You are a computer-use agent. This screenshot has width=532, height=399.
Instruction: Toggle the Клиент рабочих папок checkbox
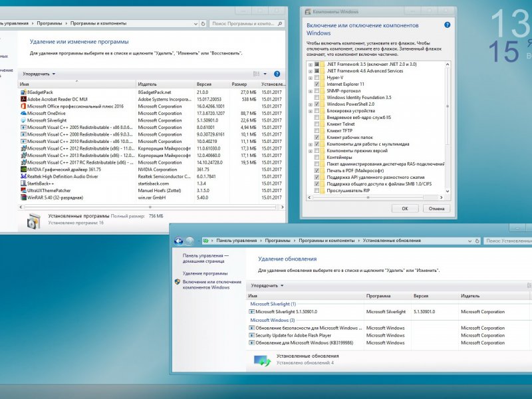coord(317,138)
